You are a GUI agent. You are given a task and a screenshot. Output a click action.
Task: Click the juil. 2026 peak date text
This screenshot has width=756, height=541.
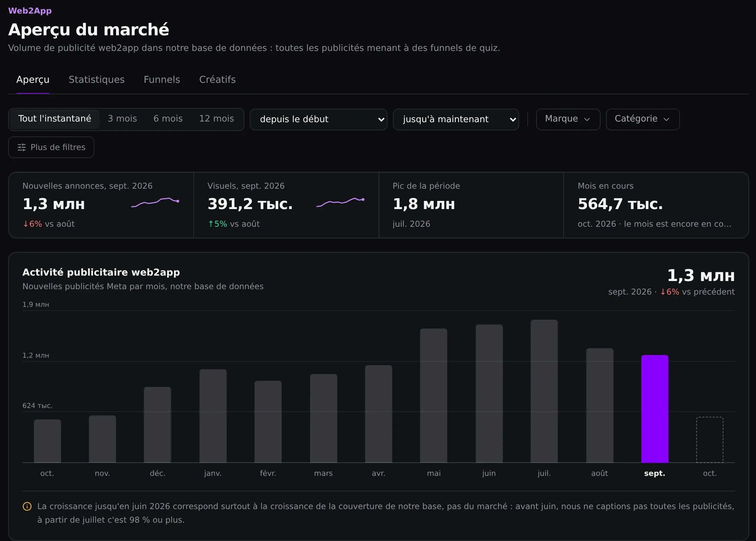[411, 224]
